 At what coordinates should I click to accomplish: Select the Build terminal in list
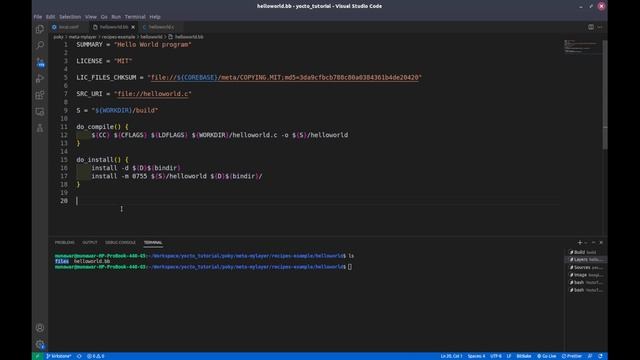(585, 252)
